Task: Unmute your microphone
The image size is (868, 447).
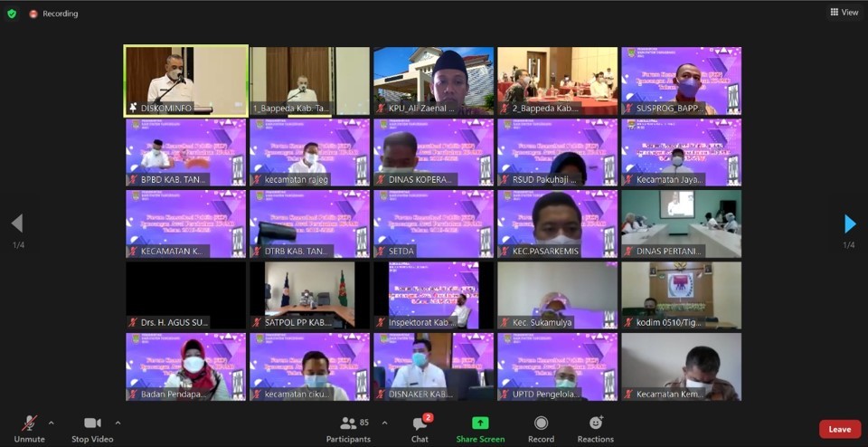Action: coord(29,429)
